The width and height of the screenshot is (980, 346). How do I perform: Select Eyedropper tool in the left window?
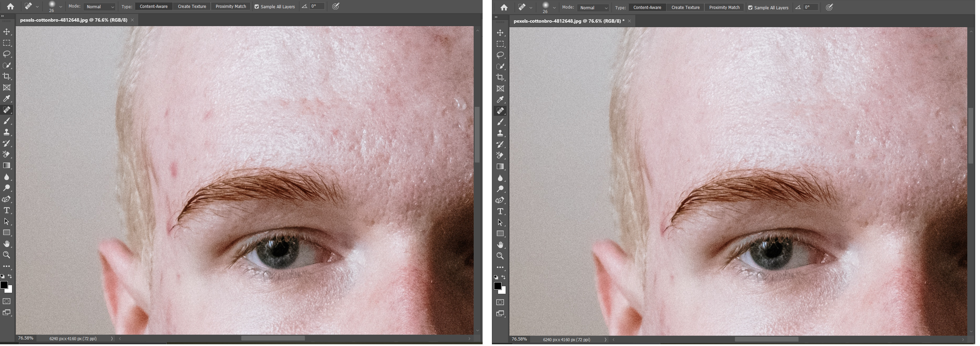(7, 99)
